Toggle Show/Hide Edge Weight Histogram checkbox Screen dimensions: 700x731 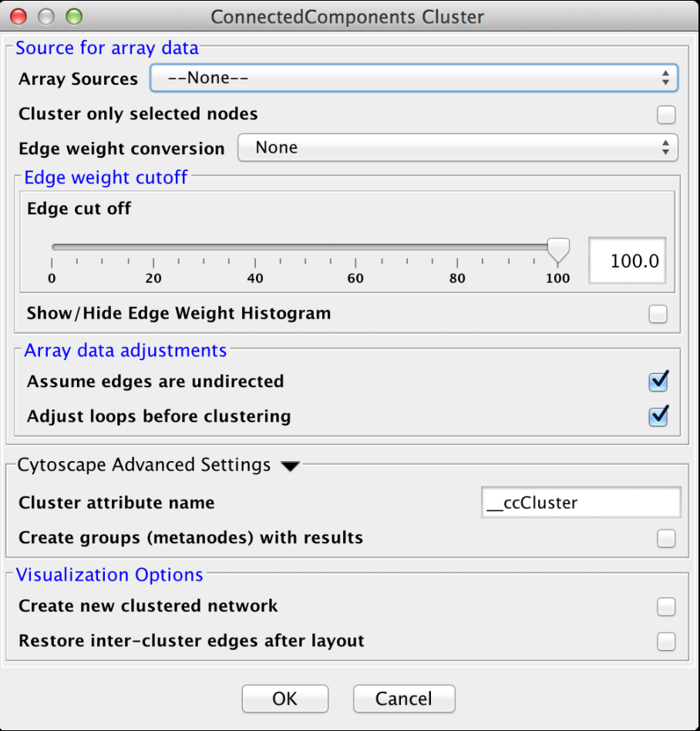(658, 314)
